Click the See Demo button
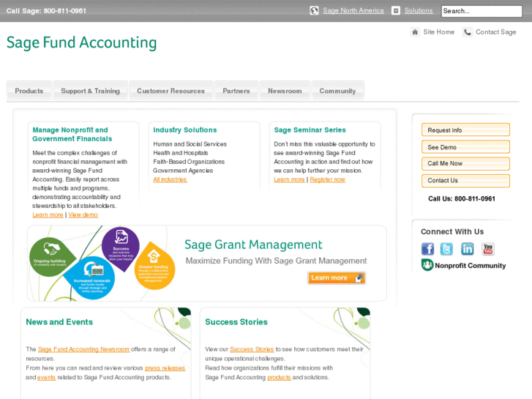Image resolution: width=532 pixels, height=399 pixels. coord(465,147)
